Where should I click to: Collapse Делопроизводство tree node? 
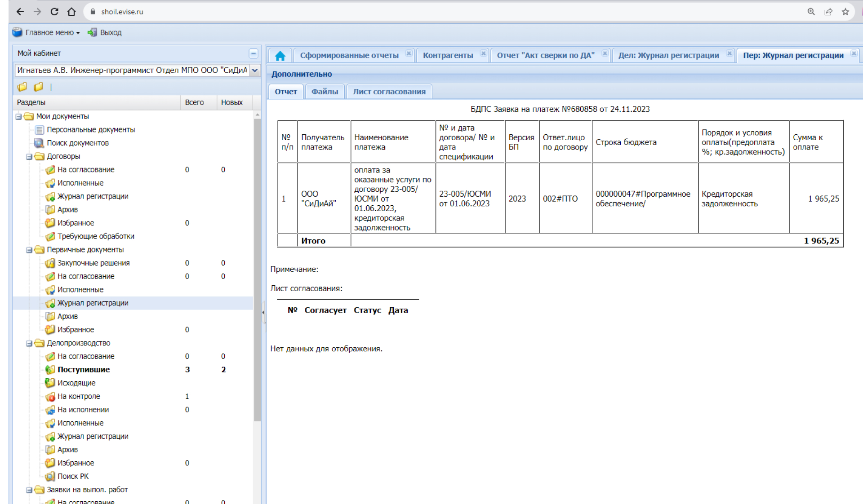tap(29, 344)
